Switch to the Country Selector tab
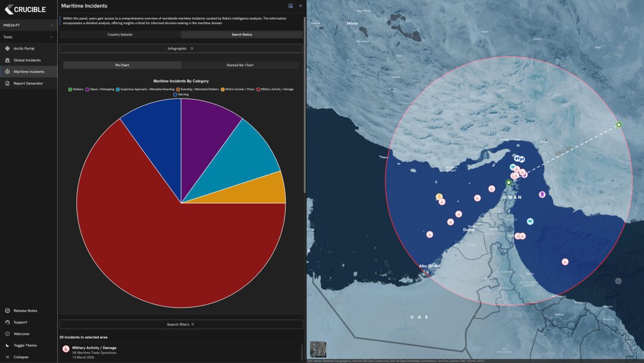 pyautogui.click(x=120, y=35)
